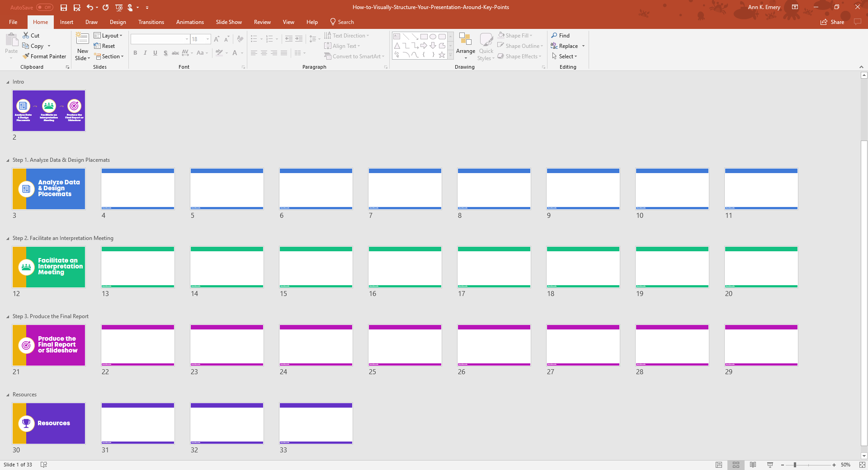The image size is (868, 470).
Task: Toggle bold formatting
Action: click(135, 53)
